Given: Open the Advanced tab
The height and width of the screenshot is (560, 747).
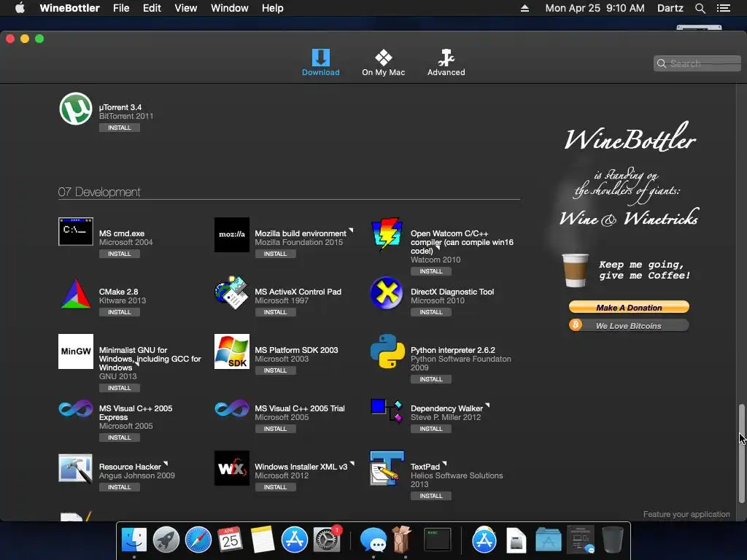Looking at the screenshot, I should pyautogui.click(x=446, y=63).
